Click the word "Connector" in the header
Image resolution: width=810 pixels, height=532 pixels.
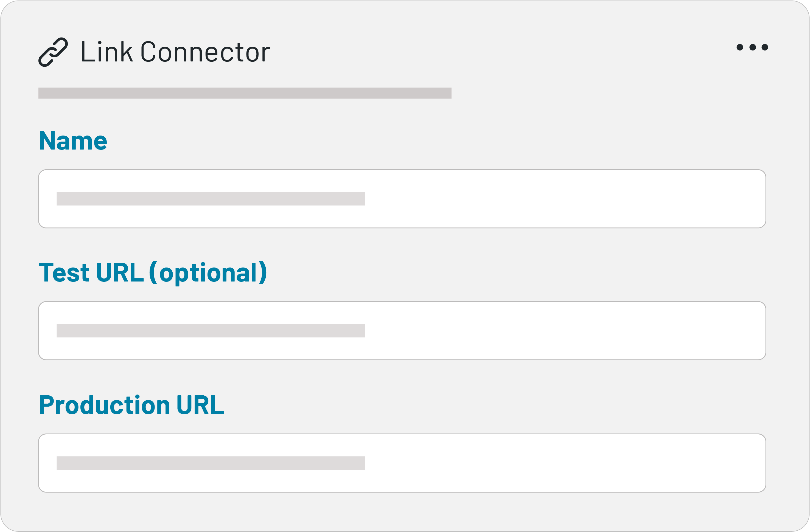[206, 52]
